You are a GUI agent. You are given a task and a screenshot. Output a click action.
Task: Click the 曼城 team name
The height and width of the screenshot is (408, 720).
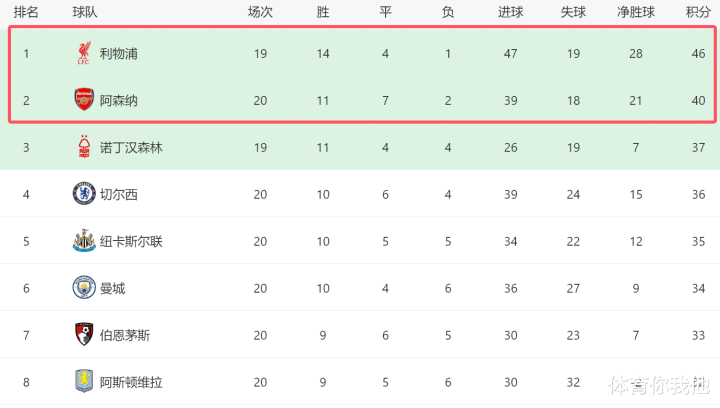point(112,288)
